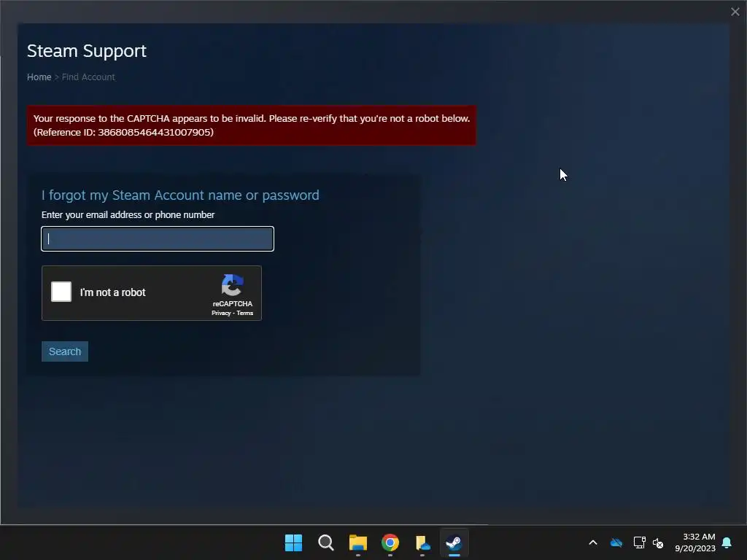Screen dimensions: 747x560
Task: Click the "Steam Support" heading
Action: coord(87,51)
